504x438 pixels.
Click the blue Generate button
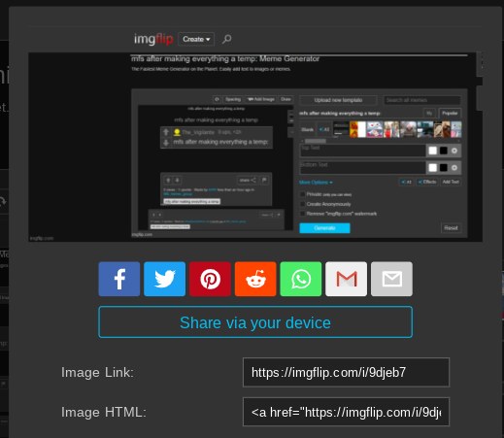point(324,228)
